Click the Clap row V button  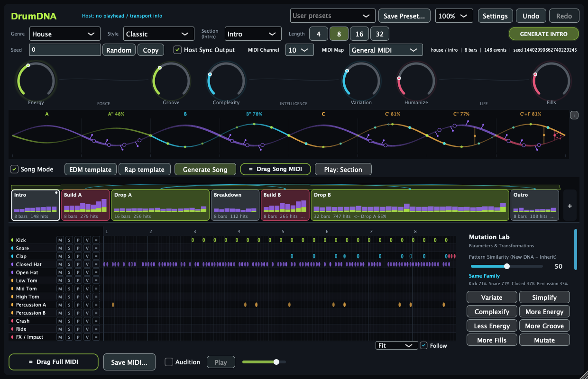point(87,256)
